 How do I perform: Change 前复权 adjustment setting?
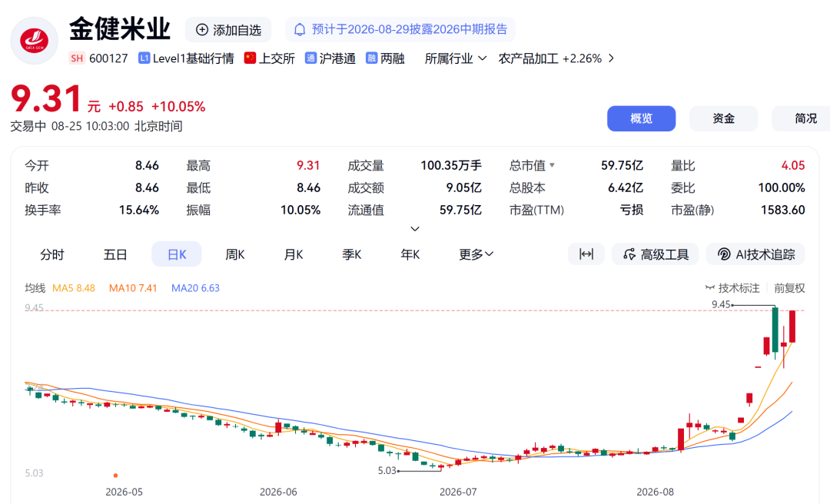pos(789,288)
